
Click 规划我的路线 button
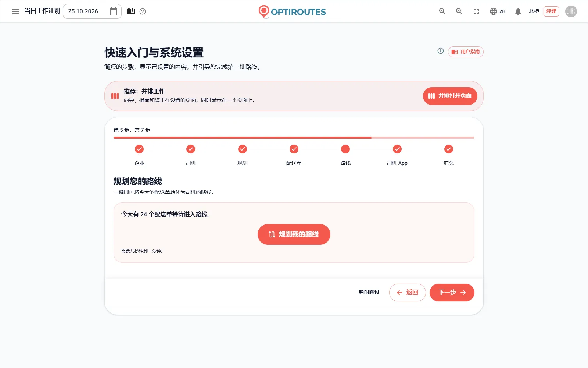[x=294, y=234]
